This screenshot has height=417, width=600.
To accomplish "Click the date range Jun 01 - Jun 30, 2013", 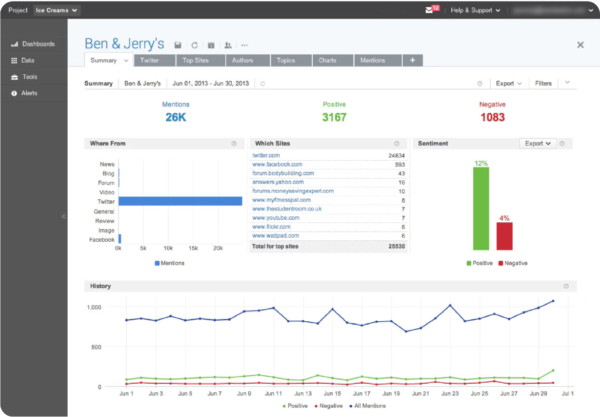I will point(210,83).
